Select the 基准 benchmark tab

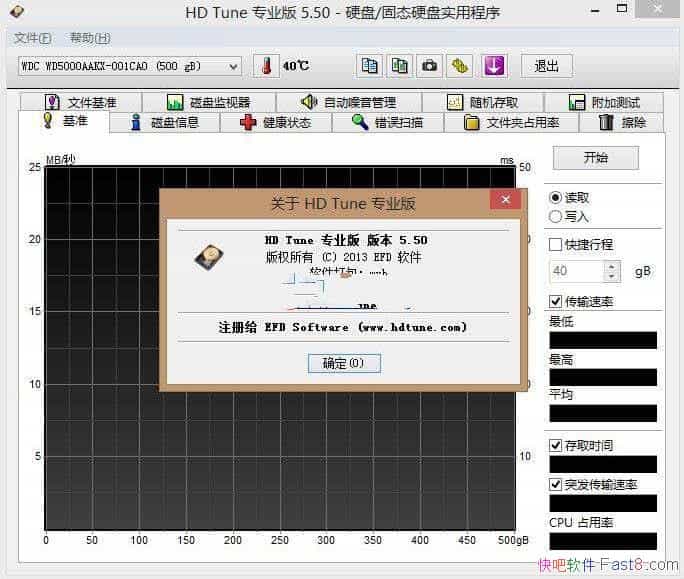(64, 121)
